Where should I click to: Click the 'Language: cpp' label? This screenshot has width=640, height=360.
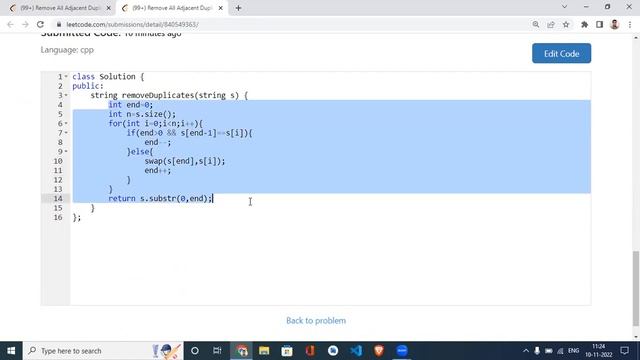point(67,50)
